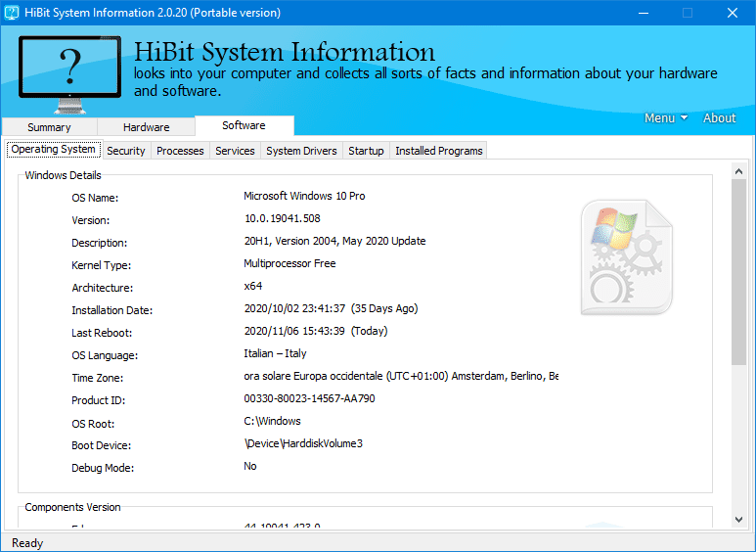Open the Menu dropdown
Image resolution: width=756 pixels, height=552 pixels.
click(x=665, y=118)
